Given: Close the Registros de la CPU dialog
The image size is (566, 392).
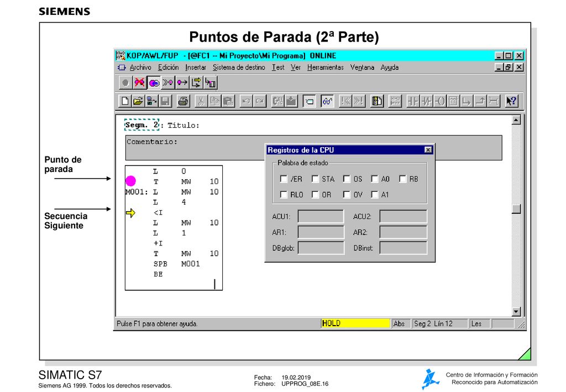Looking at the screenshot, I should [x=428, y=150].
